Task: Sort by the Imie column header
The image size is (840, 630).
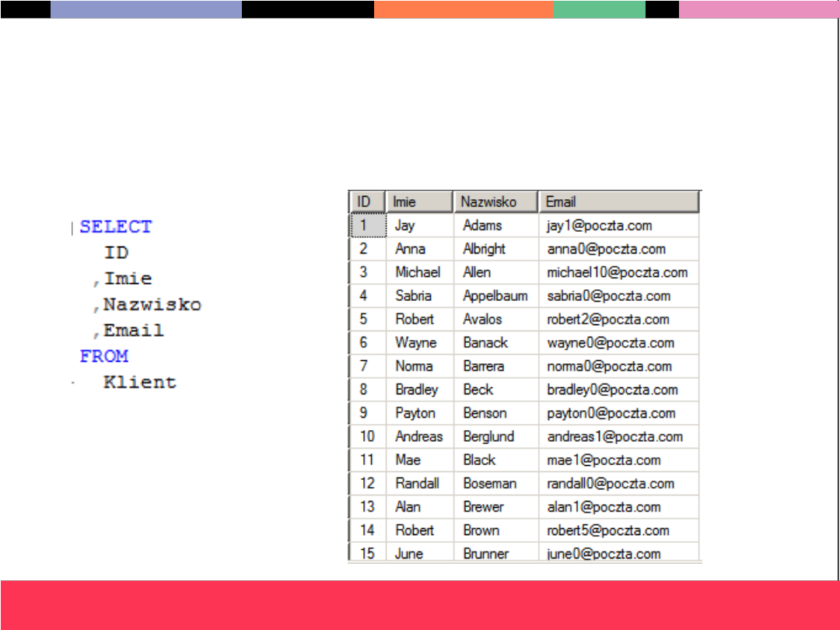Action: click(x=420, y=202)
